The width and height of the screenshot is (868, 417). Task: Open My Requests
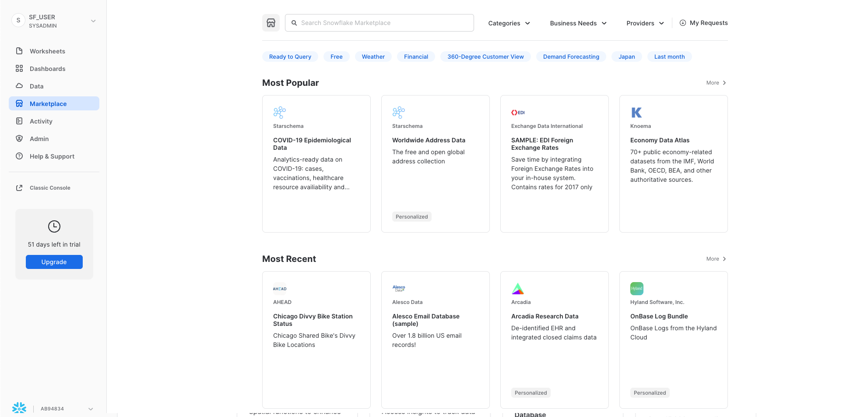(x=703, y=22)
